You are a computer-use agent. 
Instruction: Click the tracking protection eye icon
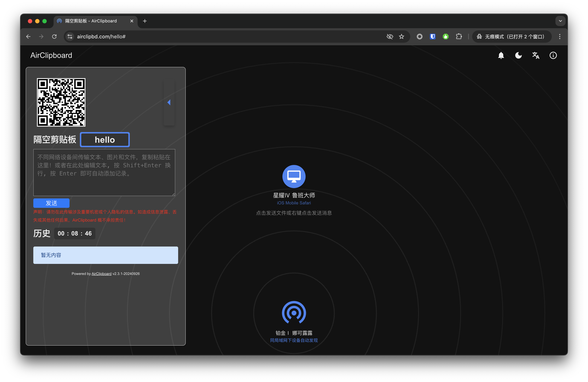pyautogui.click(x=390, y=37)
